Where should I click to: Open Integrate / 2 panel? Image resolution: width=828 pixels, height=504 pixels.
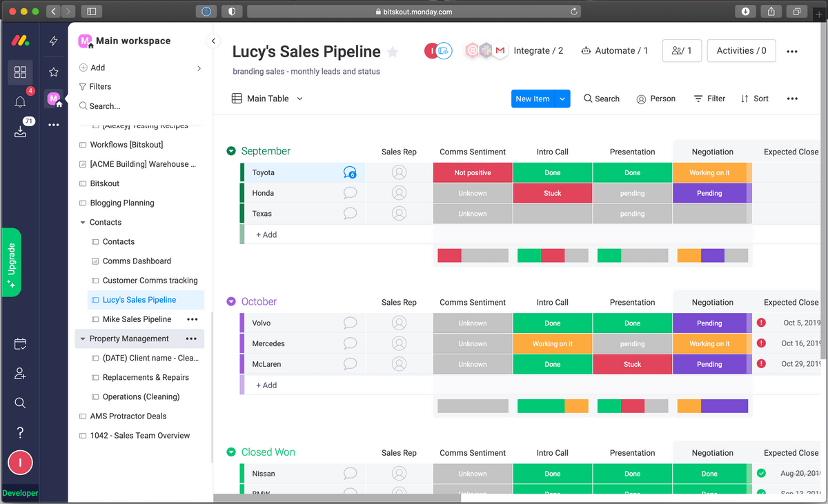tap(538, 51)
